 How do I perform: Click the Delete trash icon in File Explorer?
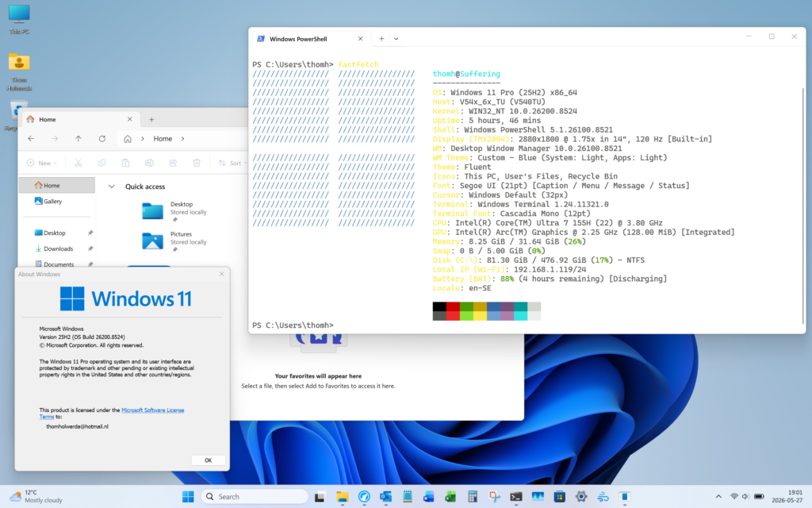(197, 163)
